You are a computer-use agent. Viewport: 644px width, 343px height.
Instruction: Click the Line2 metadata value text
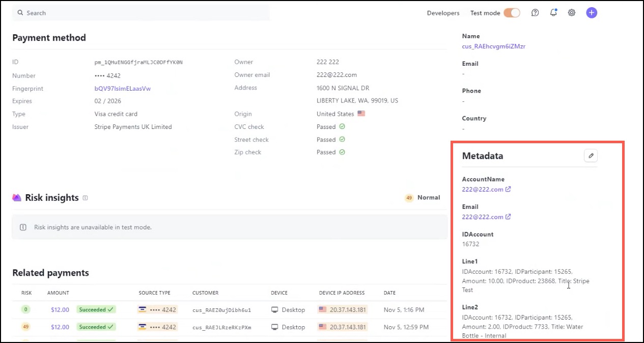[522, 327]
